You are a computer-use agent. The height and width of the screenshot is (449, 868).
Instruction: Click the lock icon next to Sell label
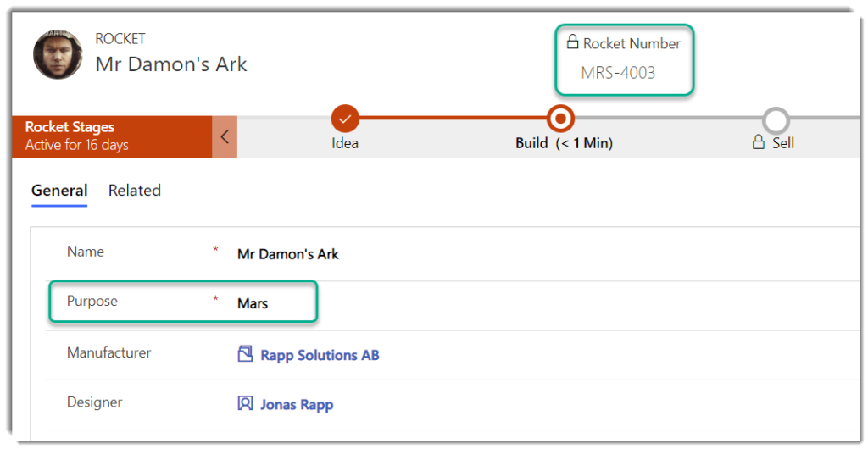click(x=759, y=143)
